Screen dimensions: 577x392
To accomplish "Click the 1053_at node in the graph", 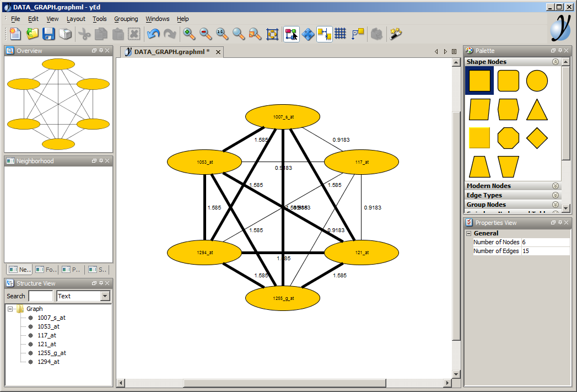I will [204, 162].
